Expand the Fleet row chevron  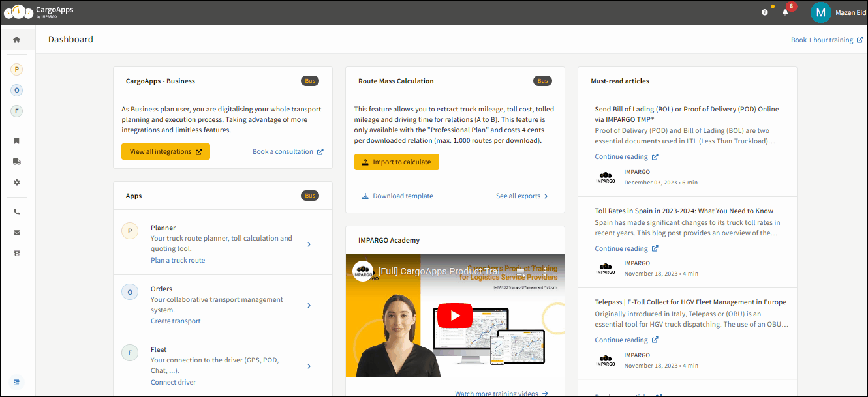(309, 366)
